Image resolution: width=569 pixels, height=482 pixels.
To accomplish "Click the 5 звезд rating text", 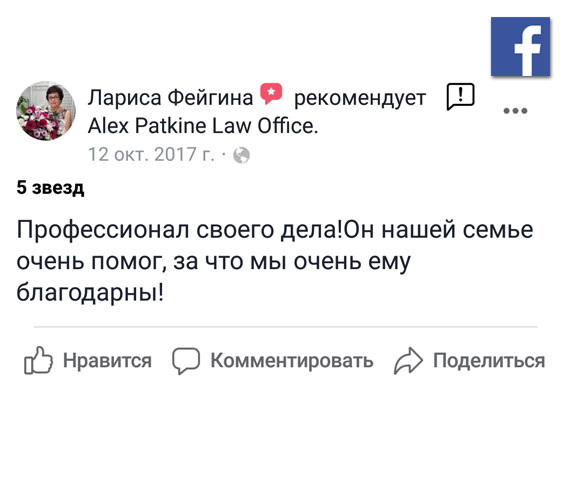I will point(50,188).
